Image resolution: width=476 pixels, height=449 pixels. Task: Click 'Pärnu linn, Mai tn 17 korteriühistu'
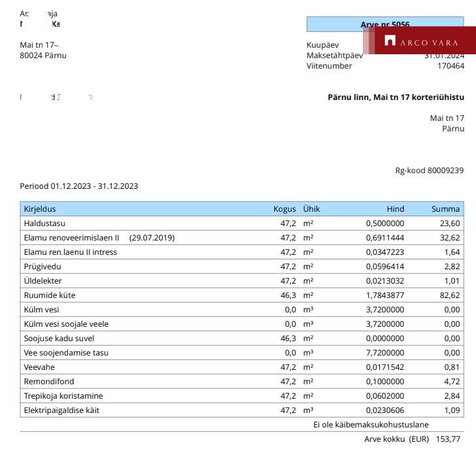pyautogui.click(x=396, y=97)
